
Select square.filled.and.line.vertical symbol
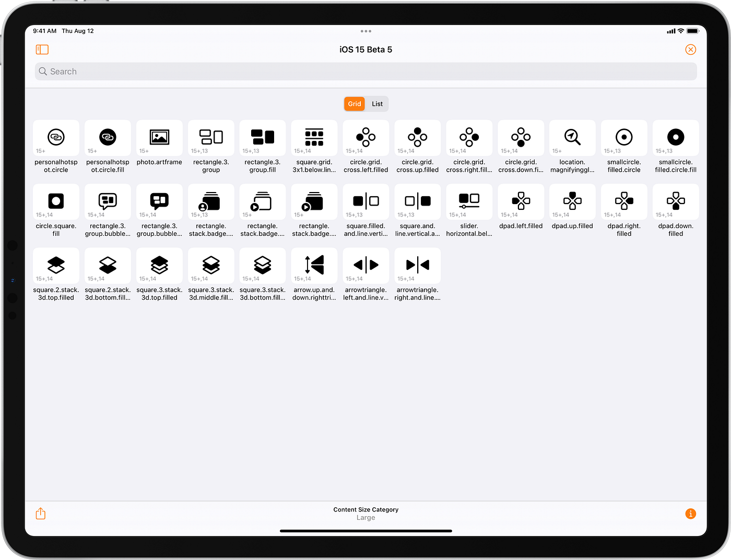point(366,201)
